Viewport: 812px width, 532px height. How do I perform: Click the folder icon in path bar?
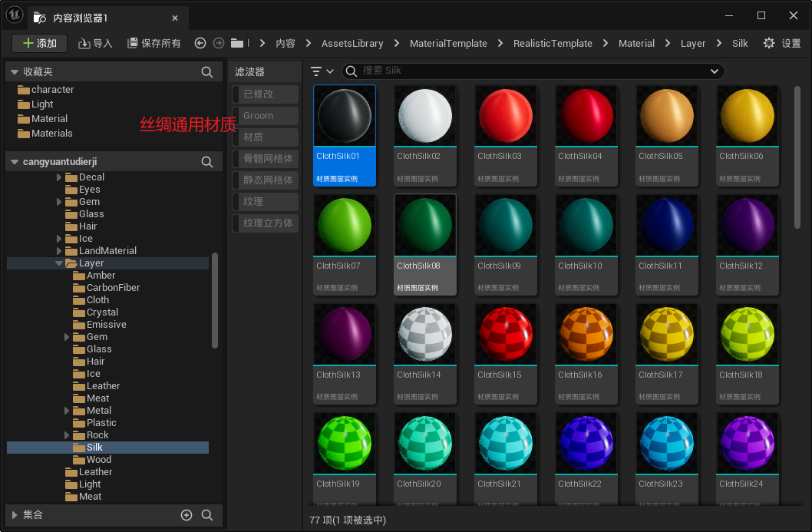[237, 44]
